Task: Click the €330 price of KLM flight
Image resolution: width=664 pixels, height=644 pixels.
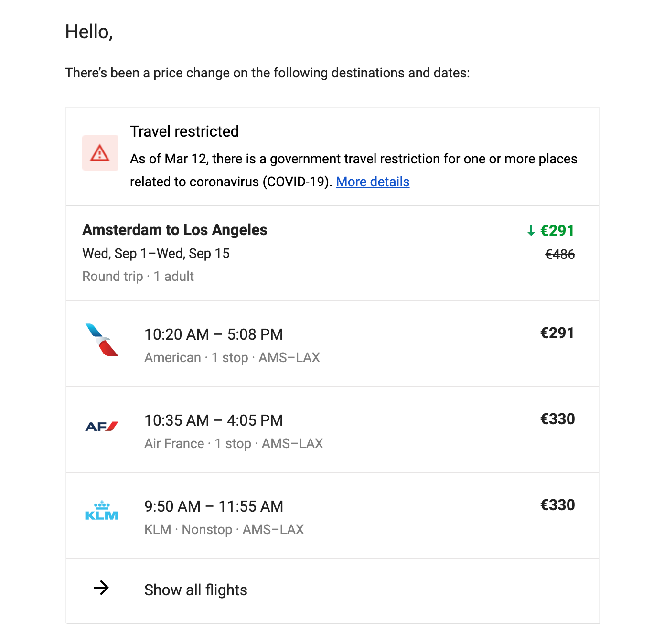Action: coord(557,505)
